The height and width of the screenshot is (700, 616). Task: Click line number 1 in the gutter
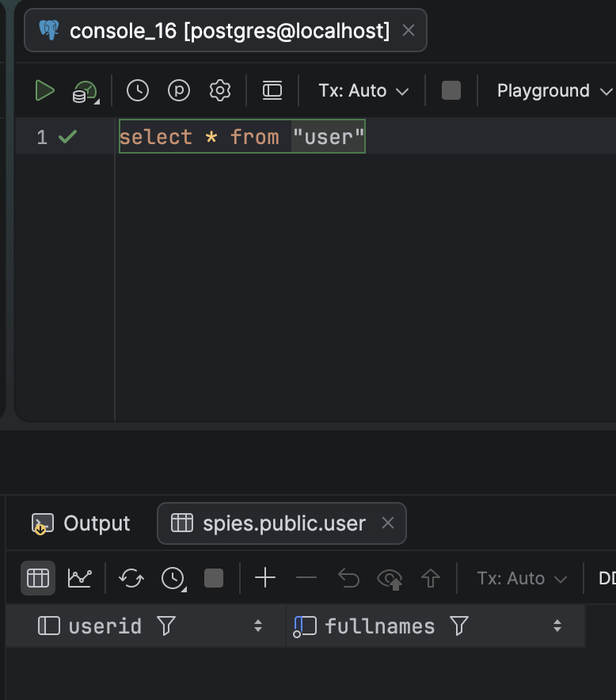click(42, 137)
